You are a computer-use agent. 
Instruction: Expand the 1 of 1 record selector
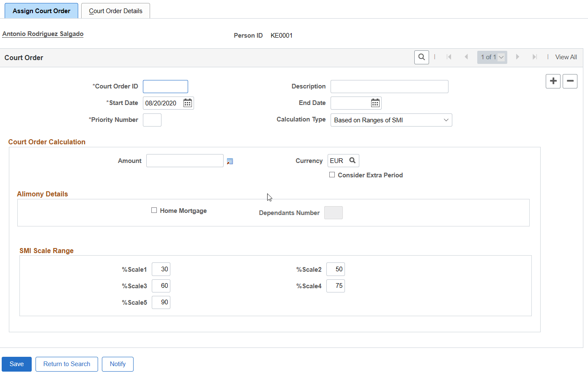[501, 57]
